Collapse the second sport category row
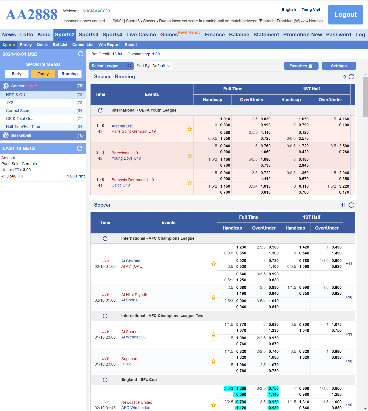368x411 pixels. pos(43,135)
